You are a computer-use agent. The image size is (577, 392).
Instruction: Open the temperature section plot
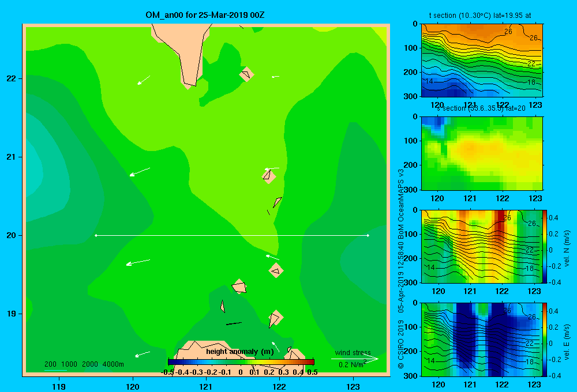482,61
